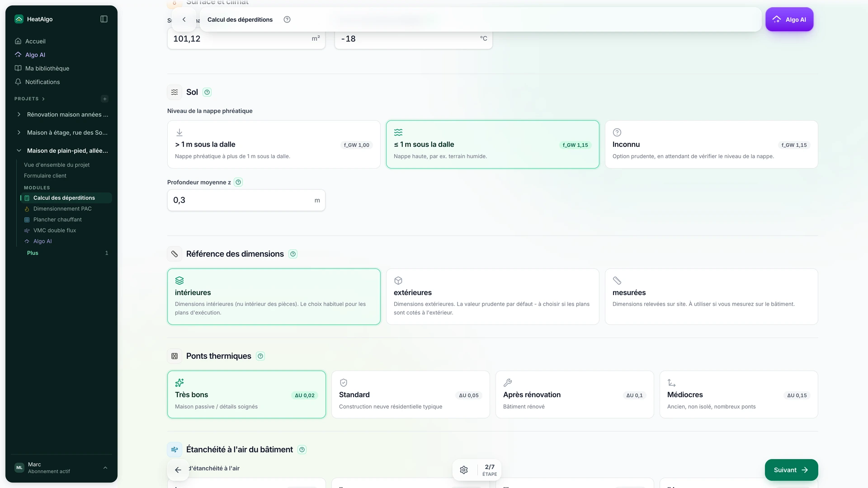Open help for Étanchéité à l'air du bâtiment
Image resolution: width=868 pixels, height=488 pixels.
click(x=302, y=450)
